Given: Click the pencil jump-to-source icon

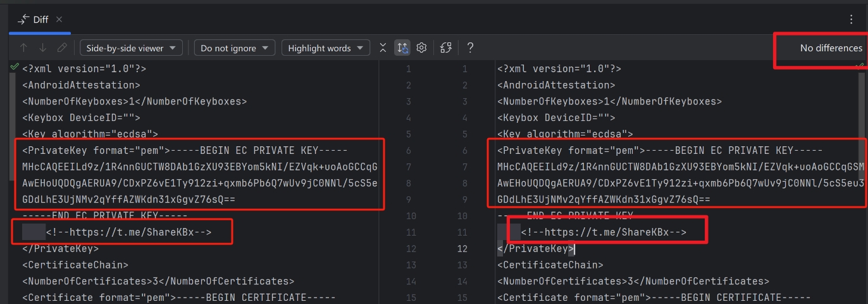Looking at the screenshot, I should click(61, 48).
